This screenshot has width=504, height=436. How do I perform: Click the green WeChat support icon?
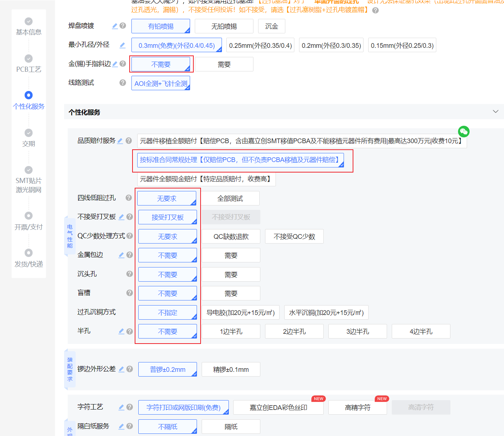(463, 131)
